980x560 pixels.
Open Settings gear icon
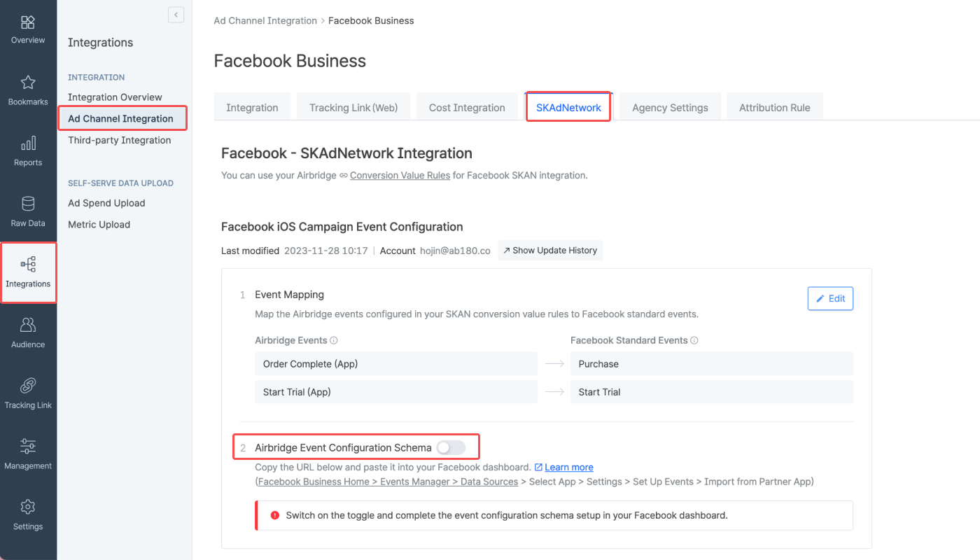coord(28,507)
